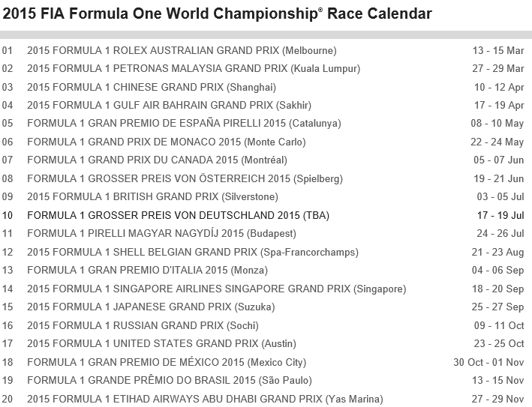532x407 pixels.
Task: Click the 30 Oct - 01 Nov date
Action: click(488, 362)
